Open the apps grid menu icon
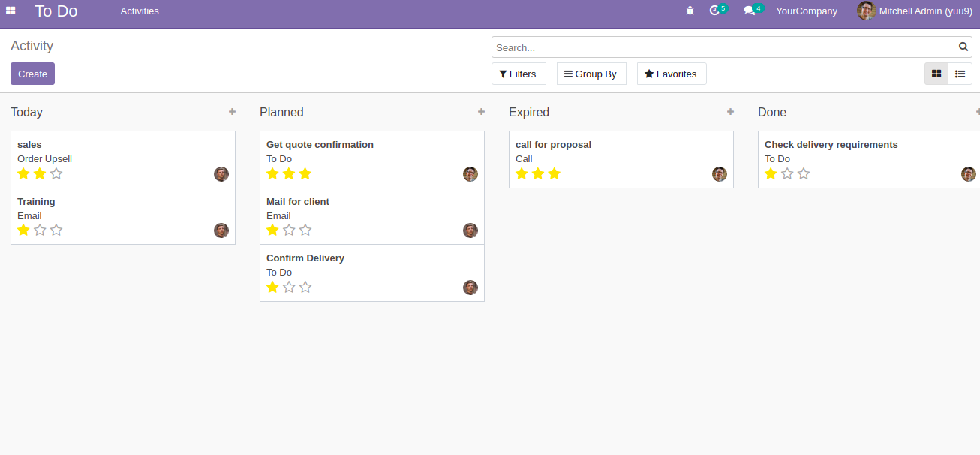This screenshot has width=980, height=455. (11, 11)
